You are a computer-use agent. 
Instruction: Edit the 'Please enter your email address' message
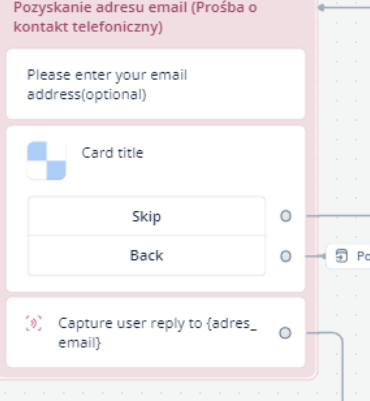156,84
